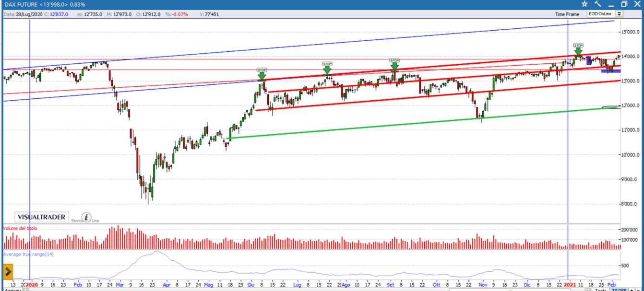Click the STOP marker in late July
644x291 pixels.
(x=327, y=67)
